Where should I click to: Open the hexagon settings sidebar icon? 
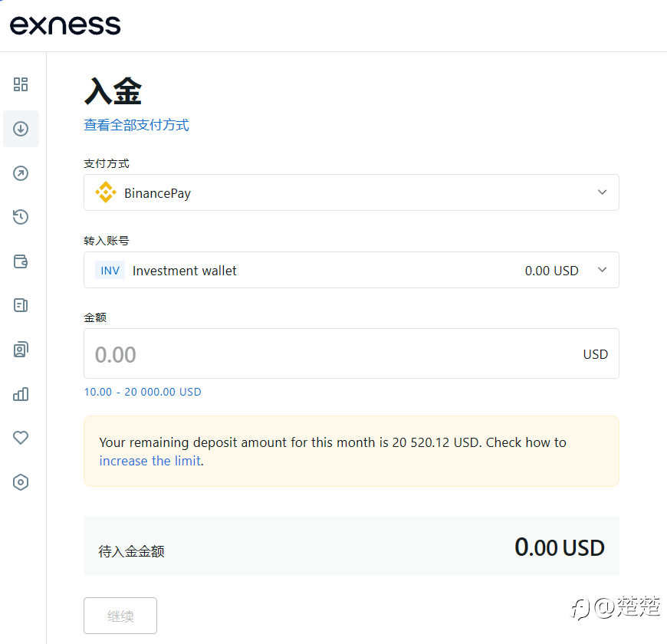tap(21, 482)
